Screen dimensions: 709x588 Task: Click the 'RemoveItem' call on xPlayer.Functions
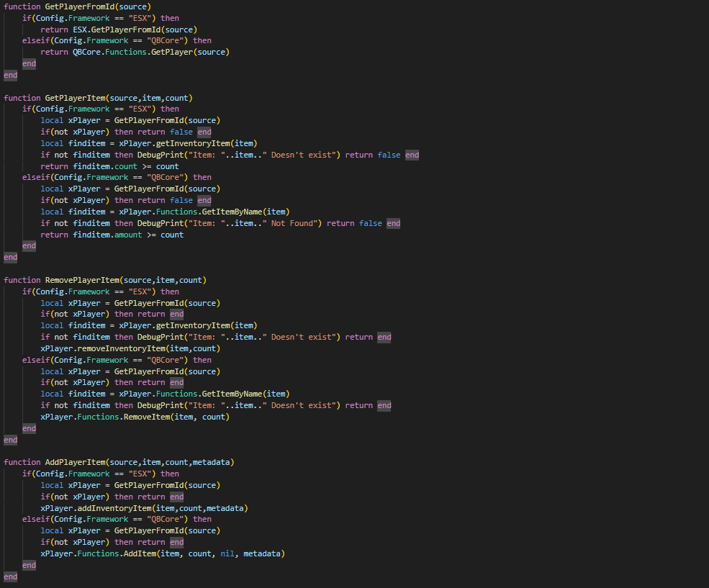pos(147,417)
